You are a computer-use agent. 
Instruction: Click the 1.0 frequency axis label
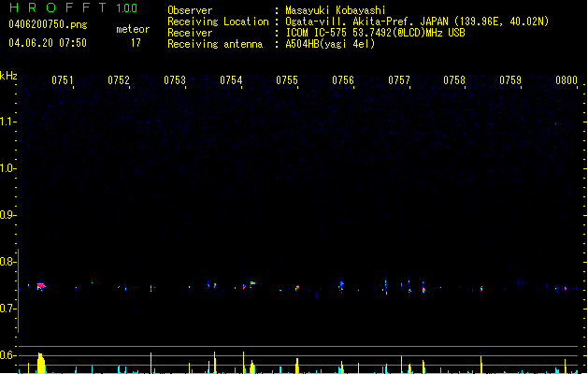pos(7,167)
